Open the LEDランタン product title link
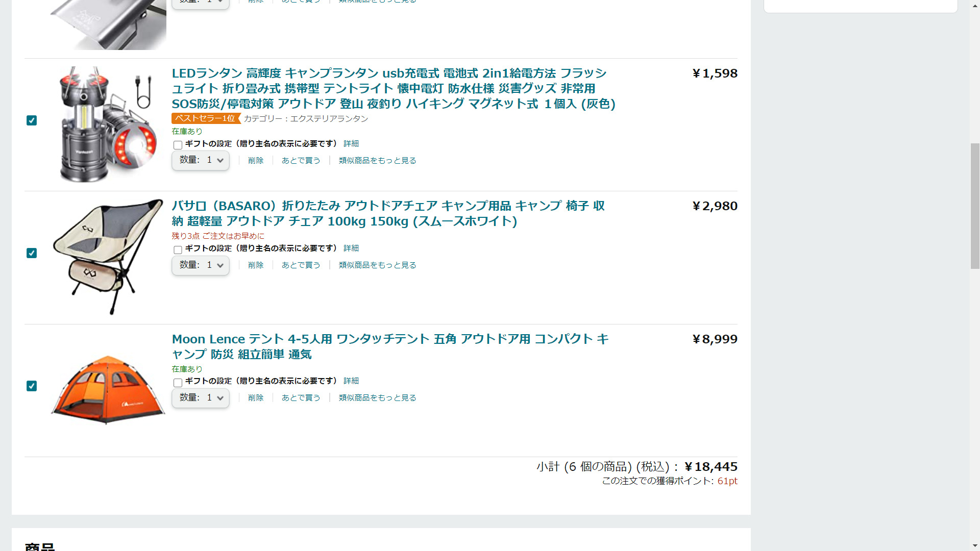 click(x=393, y=88)
